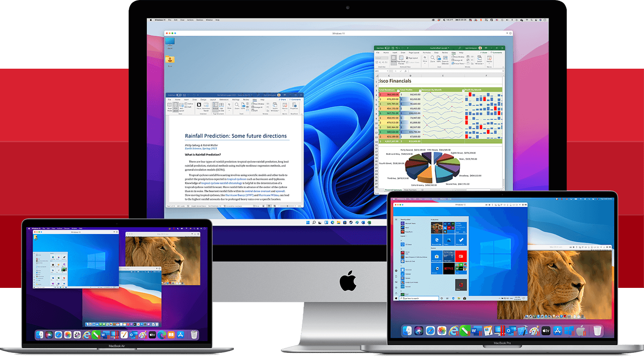The height and width of the screenshot is (357, 644).
Task: Follow central dense overcast link in document
Action: [x=257, y=191]
